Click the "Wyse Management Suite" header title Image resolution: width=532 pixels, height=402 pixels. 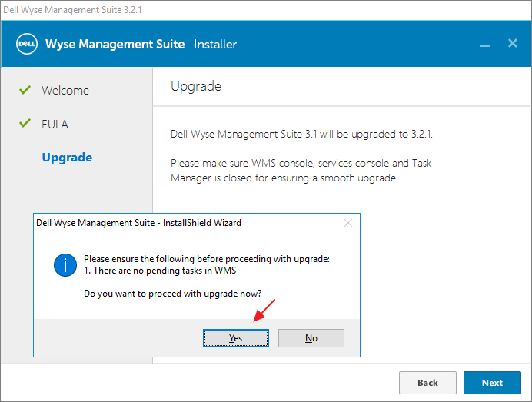[115, 44]
